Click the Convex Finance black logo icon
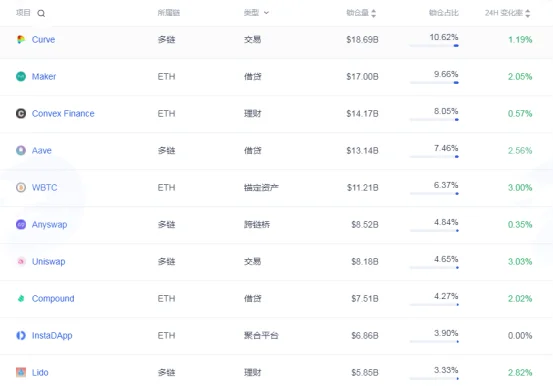Screen dimensions: 554x387 [21, 113]
